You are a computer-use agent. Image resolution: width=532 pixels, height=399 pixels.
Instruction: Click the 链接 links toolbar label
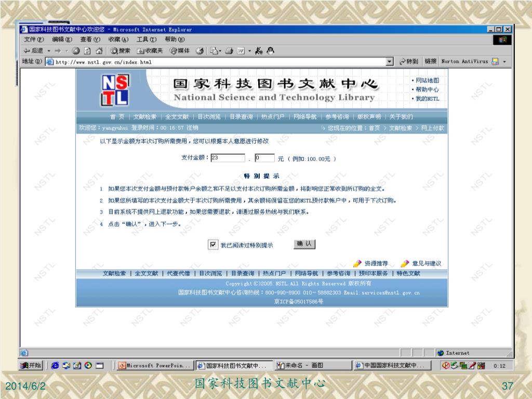(431, 61)
